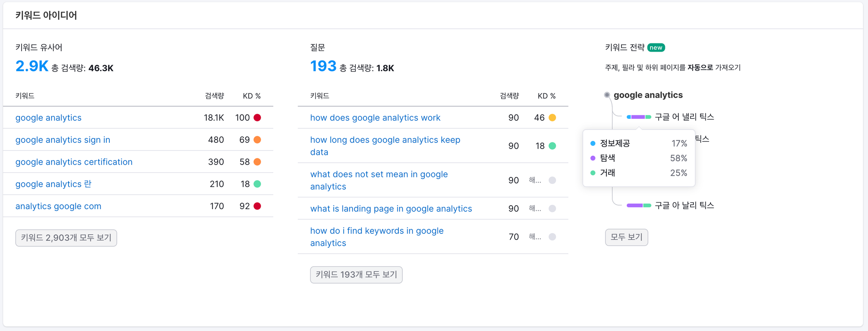The height and width of the screenshot is (331, 868).
Task: Click green KD dot for 'how long does google analytics keep data'
Action: (x=552, y=146)
